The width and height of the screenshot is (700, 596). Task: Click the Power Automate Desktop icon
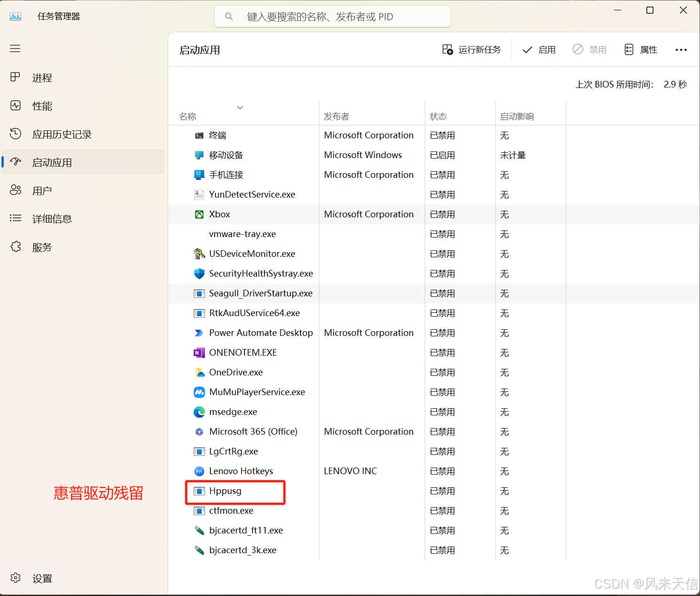[199, 333]
